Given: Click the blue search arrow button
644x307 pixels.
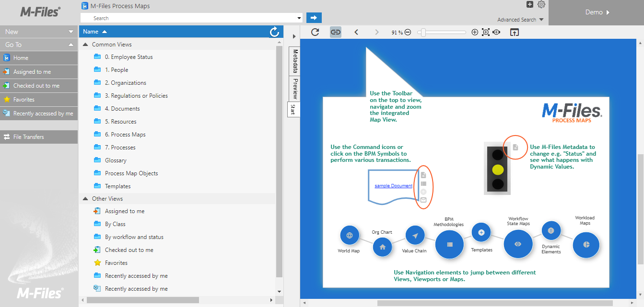Looking at the screenshot, I should [x=314, y=18].
